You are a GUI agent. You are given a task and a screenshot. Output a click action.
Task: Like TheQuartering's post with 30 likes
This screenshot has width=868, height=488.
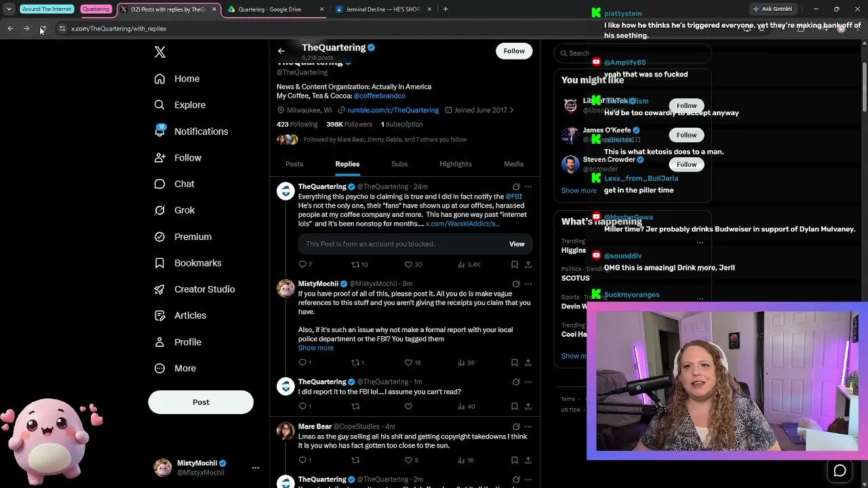pyautogui.click(x=408, y=264)
